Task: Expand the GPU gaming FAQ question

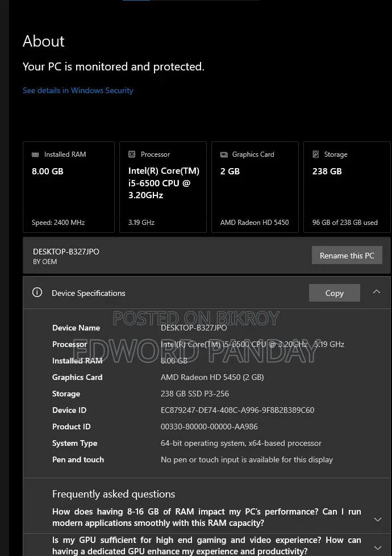Action: [x=377, y=548]
